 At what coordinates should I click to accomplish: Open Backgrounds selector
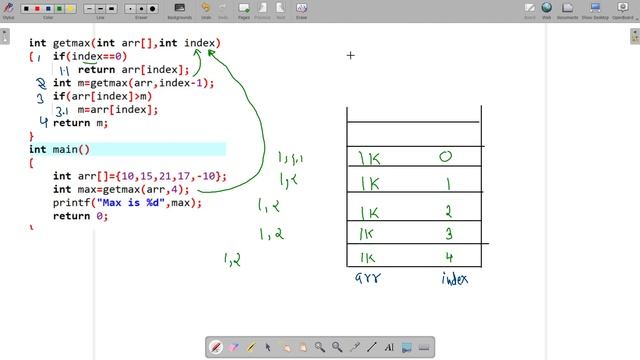180,10
